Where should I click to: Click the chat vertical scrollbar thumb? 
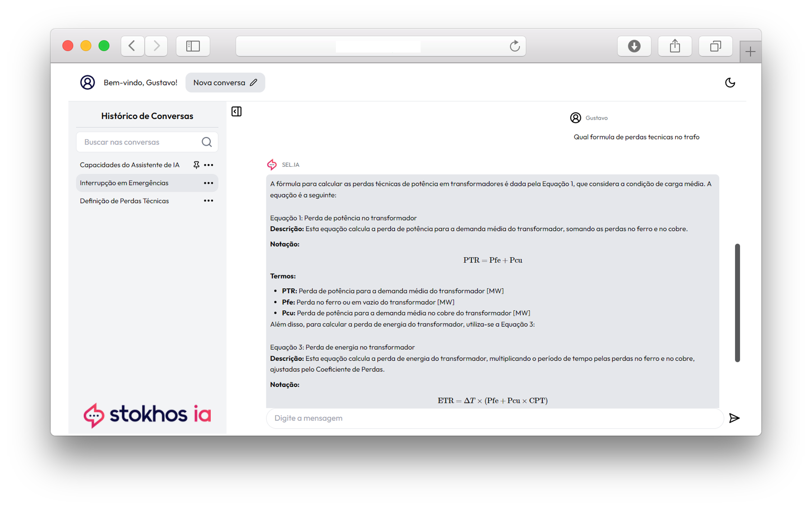(x=737, y=302)
